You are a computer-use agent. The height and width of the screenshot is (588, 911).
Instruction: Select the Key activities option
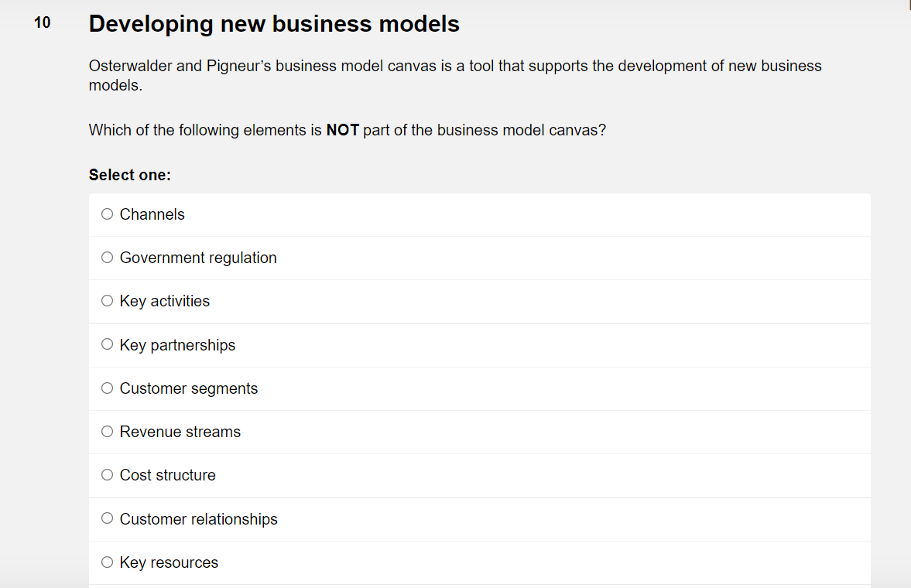pos(107,300)
